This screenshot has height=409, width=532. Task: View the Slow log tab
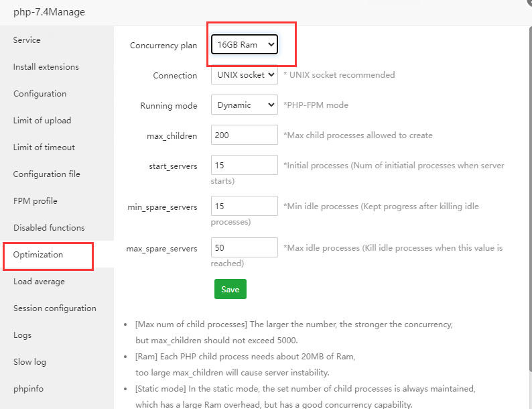(x=29, y=362)
